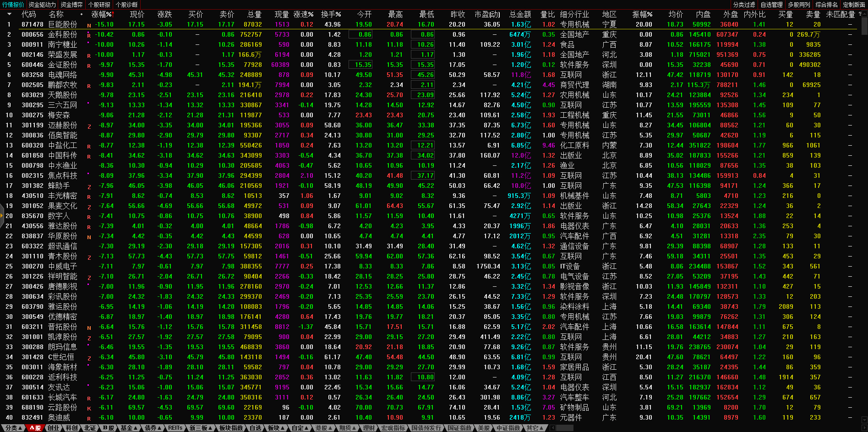Toggle sort order on 涨幅% column
The image size is (868, 432).
point(102,14)
